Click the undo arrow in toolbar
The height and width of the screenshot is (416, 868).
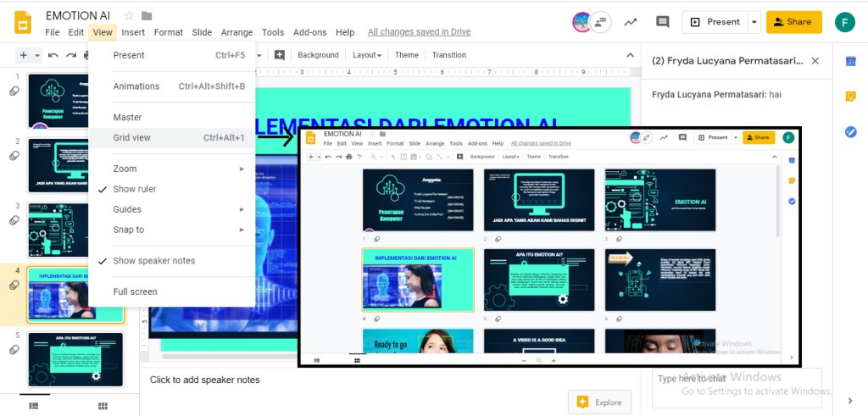[x=53, y=55]
